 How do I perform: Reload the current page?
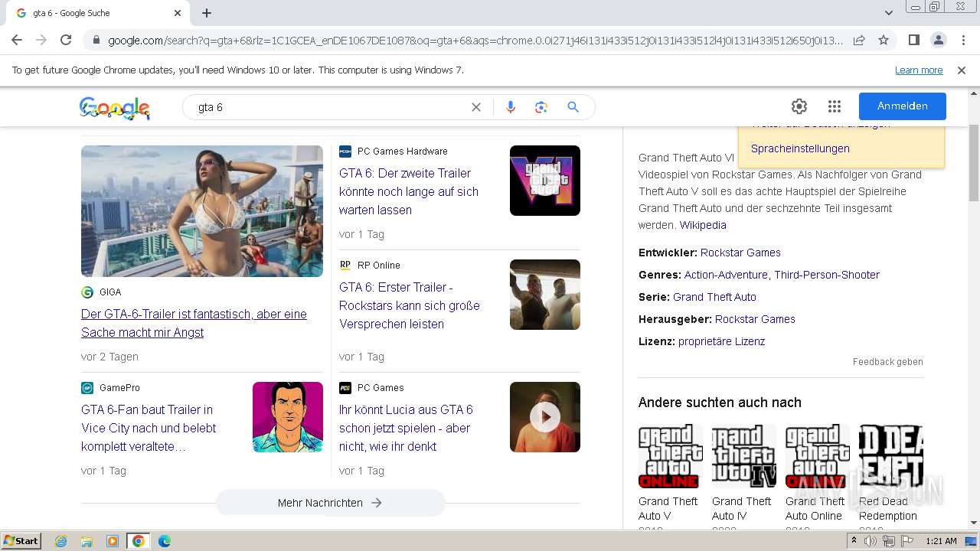66,40
